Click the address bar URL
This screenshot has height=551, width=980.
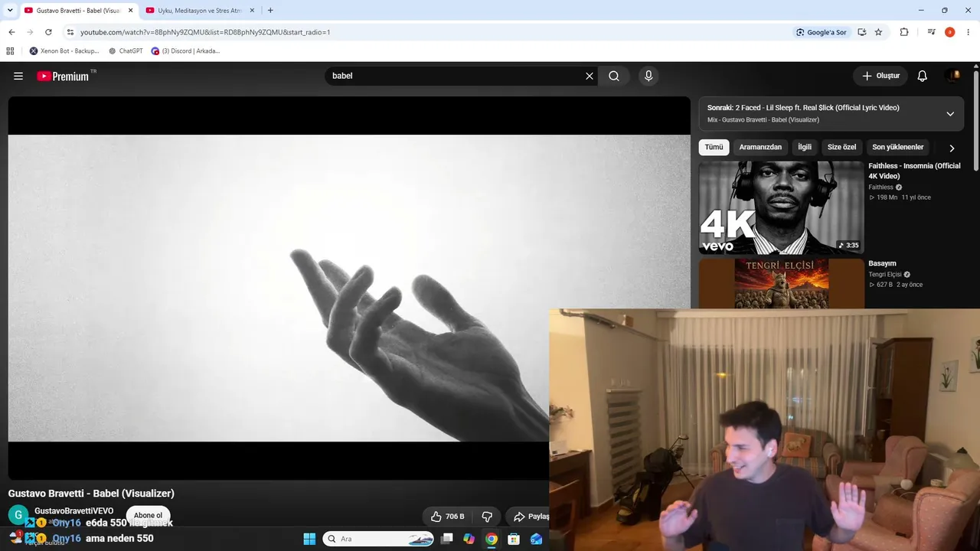pos(205,32)
